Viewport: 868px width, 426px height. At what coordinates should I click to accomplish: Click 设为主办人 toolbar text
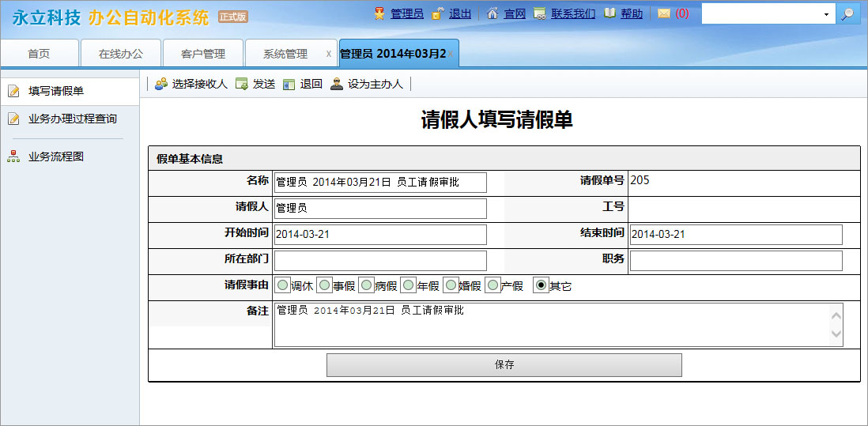pos(376,85)
